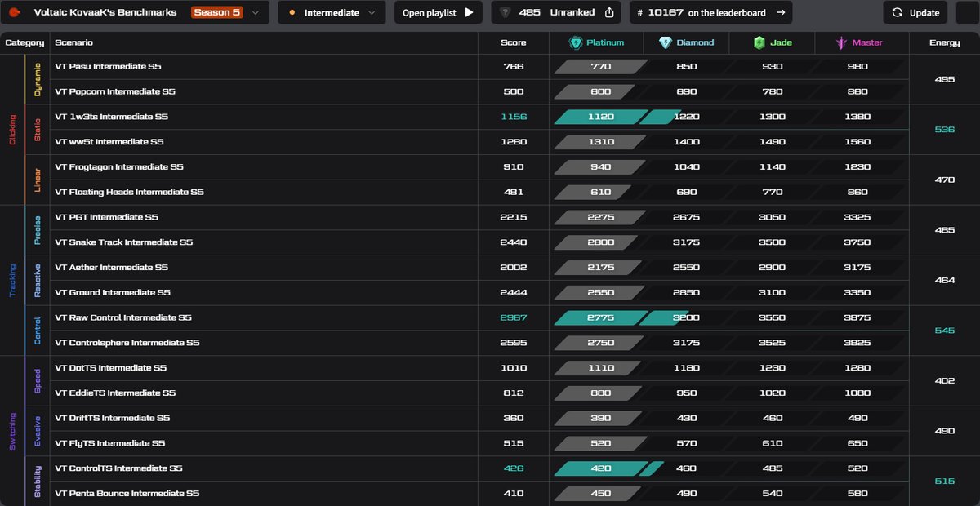Click the 1120 Platinum progress bar for 1w3ts

pyautogui.click(x=601, y=117)
